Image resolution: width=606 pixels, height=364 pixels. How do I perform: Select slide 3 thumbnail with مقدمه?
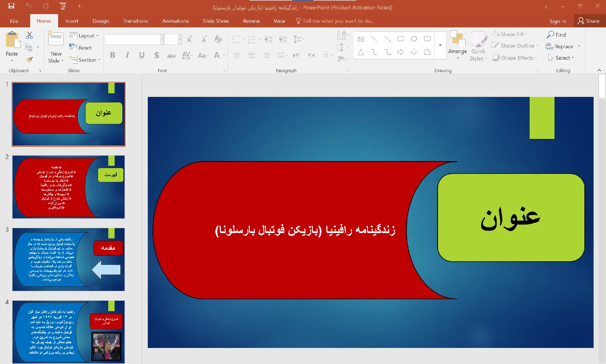tap(68, 259)
